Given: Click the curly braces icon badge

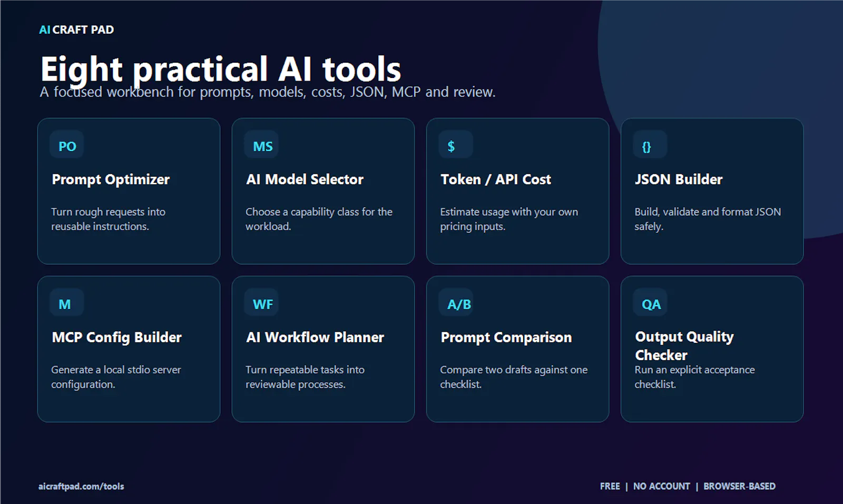Looking at the screenshot, I should pyautogui.click(x=650, y=145).
